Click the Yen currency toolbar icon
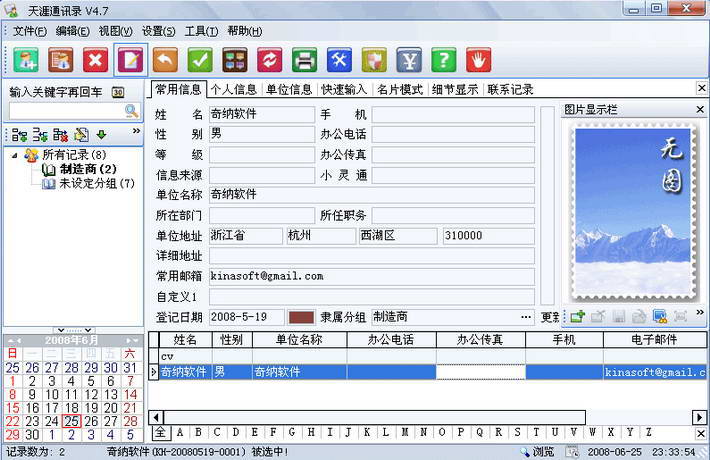710x460 pixels. [x=408, y=60]
